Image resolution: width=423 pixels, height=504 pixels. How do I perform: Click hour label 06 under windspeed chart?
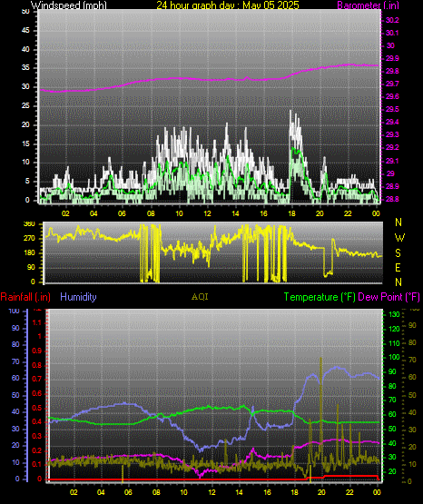tap(122, 213)
